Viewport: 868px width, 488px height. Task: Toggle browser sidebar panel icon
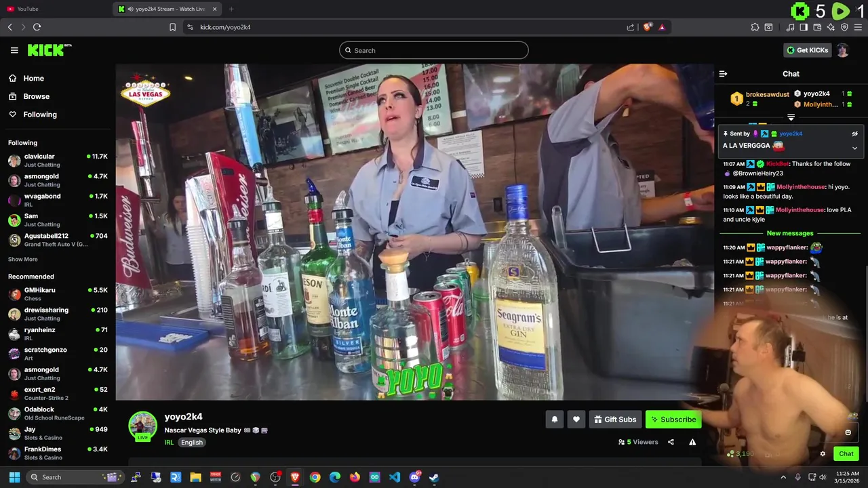coord(804,27)
